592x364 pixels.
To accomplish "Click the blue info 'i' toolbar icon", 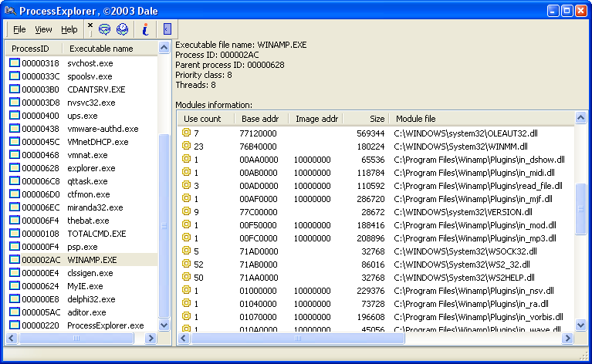I will coord(145,29).
